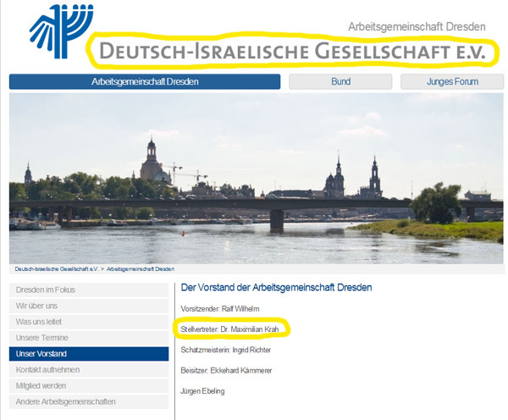This screenshot has height=420, width=508.
Task: Switch to the Bund tab
Action: (340, 81)
